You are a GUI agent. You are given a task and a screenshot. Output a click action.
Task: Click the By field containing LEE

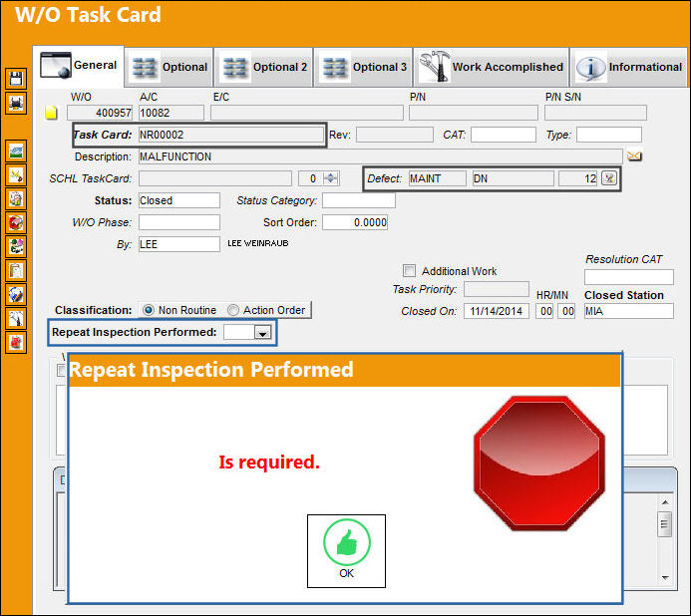click(x=178, y=244)
